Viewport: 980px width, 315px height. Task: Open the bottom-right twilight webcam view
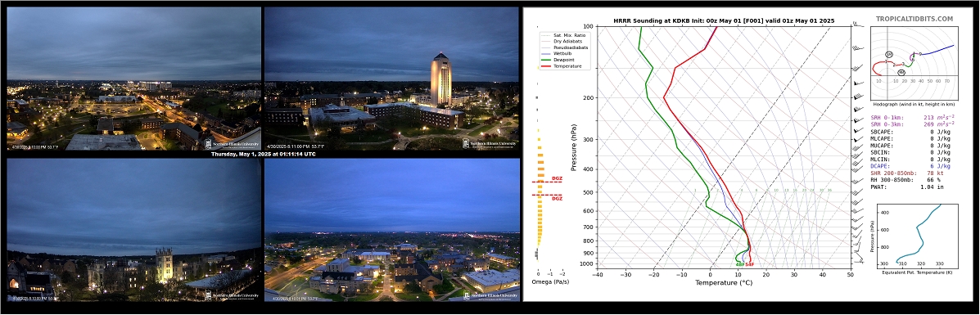click(x=392, y=230)
